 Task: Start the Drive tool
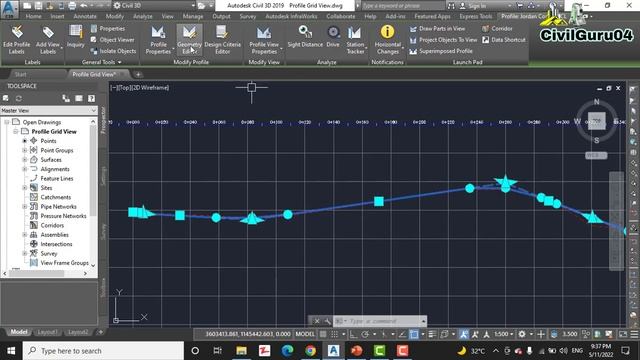tap(333, 37)
